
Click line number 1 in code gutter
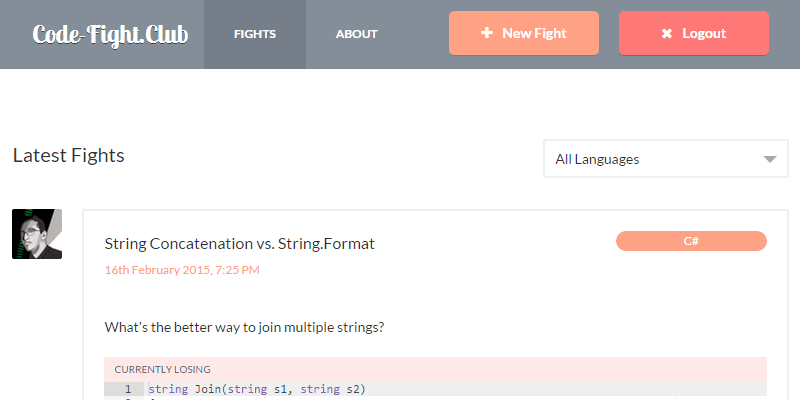click(127, 389)
